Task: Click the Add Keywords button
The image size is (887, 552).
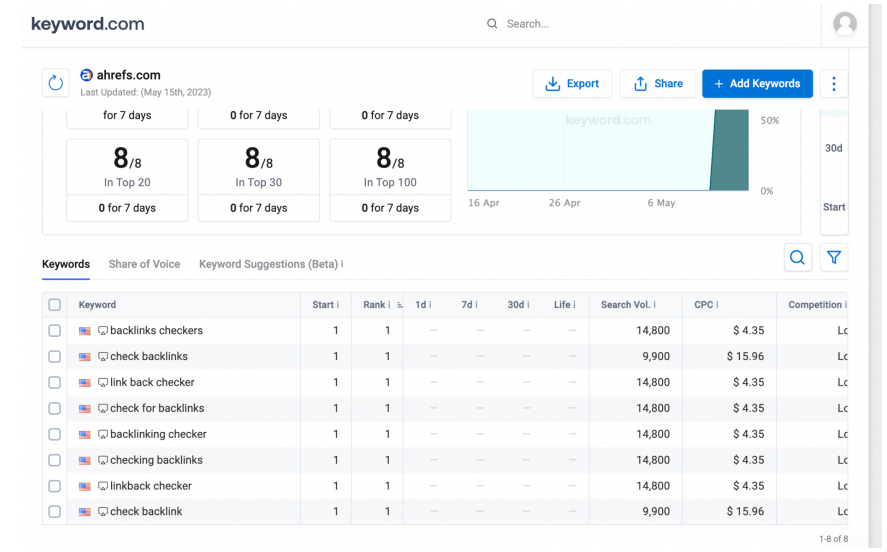Action: (x=757, y=84)
